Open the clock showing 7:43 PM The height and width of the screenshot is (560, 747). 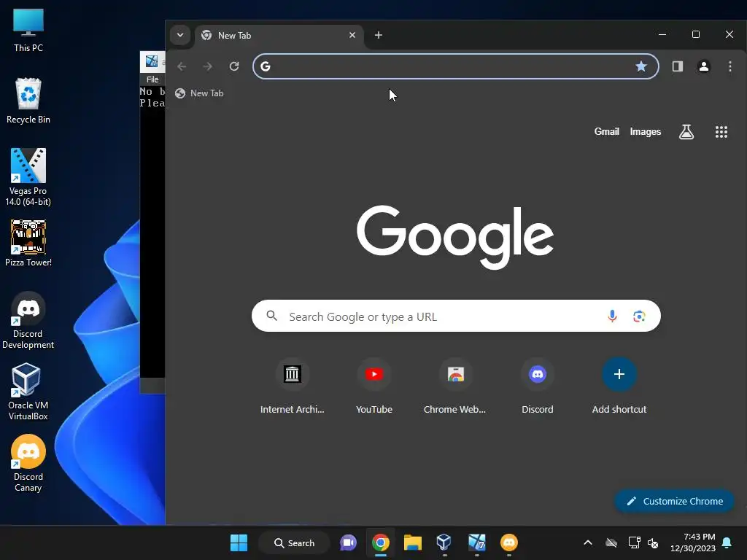tap(693, 542)
